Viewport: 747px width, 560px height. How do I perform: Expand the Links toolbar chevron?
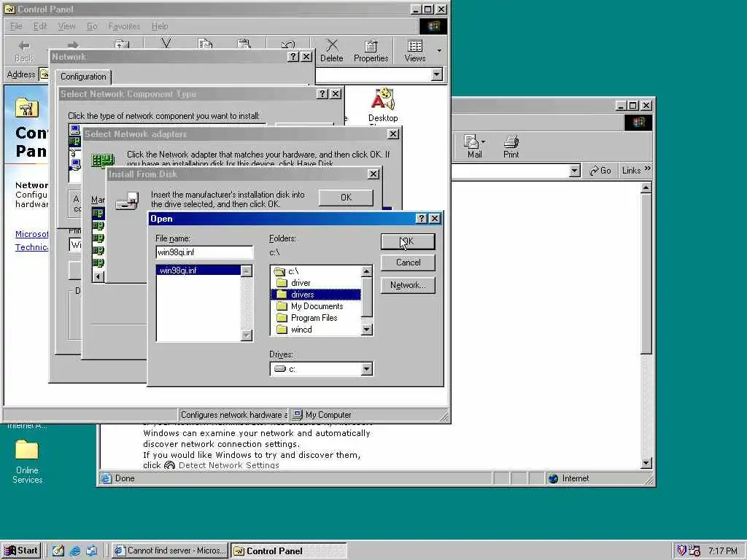click(648, 168)
